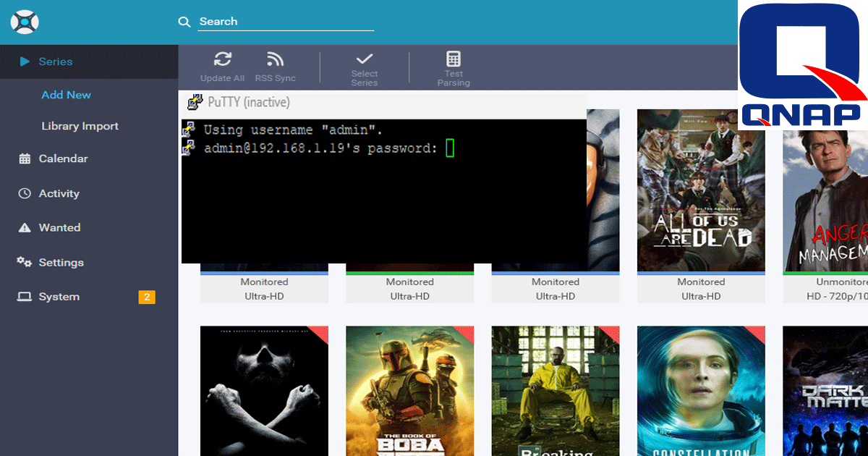
Task: Open the All of Us Are Dead poster
Action: tap(701, 190)
